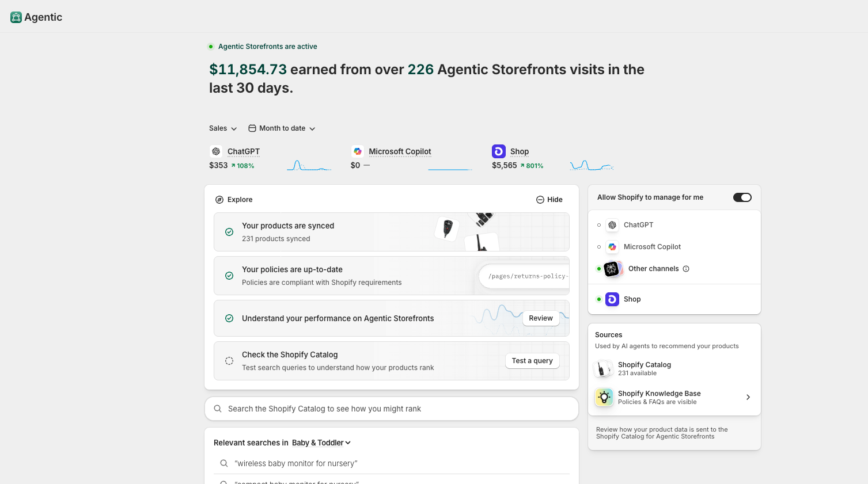Screen dimensions: 868x484
Task: Click the dashed circle icon for Check the Shopify Catalog
Action: click(x=229, y=361)
